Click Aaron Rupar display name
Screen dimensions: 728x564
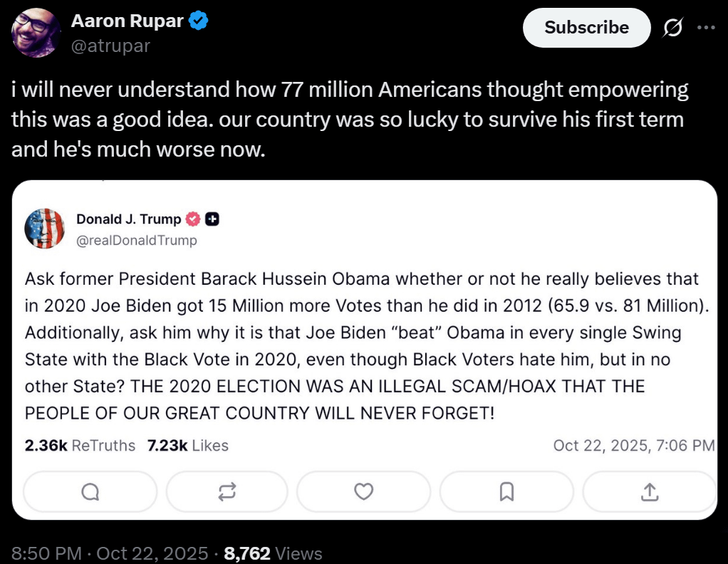pos(128,22)
